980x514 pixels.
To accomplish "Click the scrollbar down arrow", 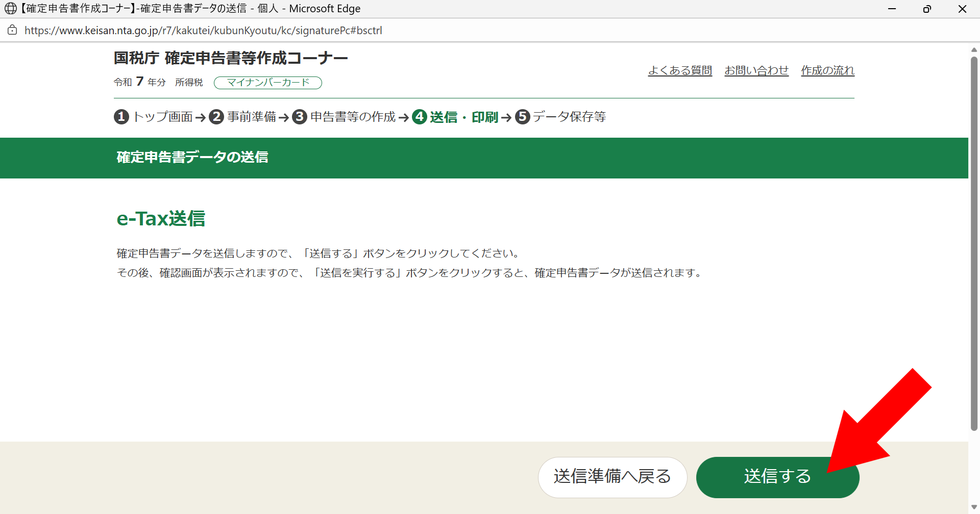I will [x=974, y=507].
